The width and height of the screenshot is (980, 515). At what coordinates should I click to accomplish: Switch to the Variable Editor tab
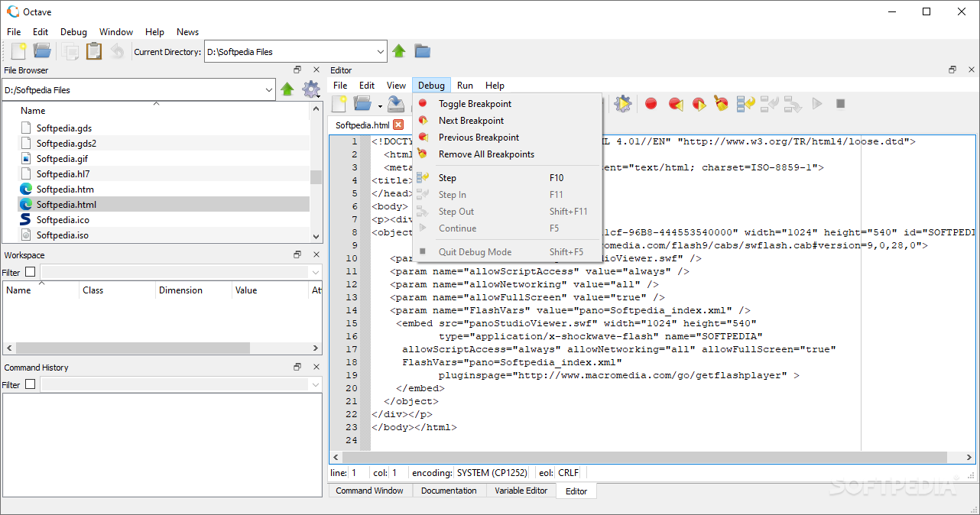tap(521, 491)
